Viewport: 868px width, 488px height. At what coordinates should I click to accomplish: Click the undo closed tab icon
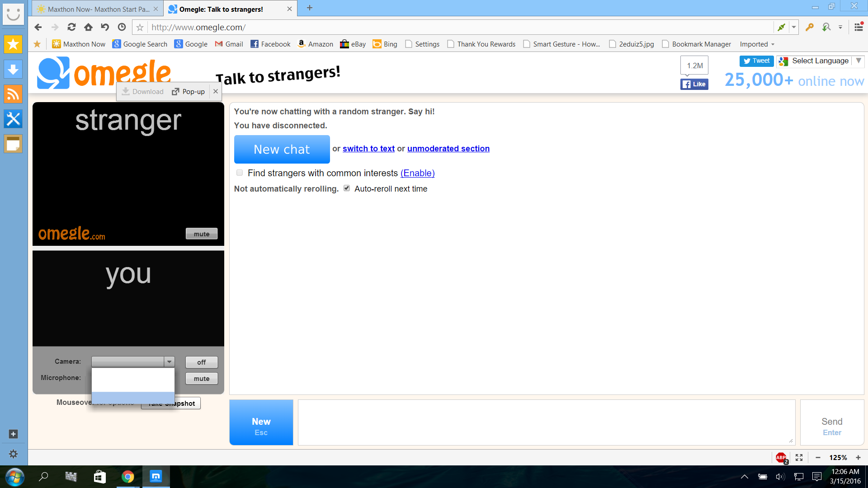[x=105, y=27]
